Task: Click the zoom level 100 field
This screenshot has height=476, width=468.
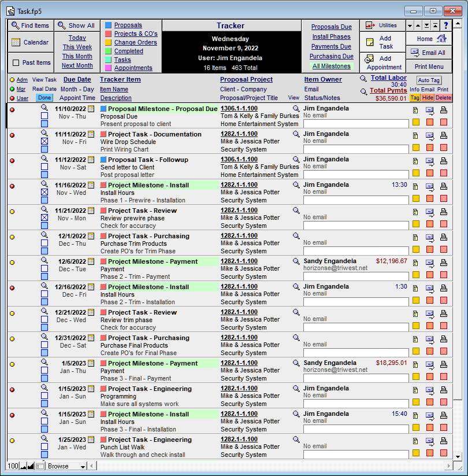Action: [x=13, y=466]
